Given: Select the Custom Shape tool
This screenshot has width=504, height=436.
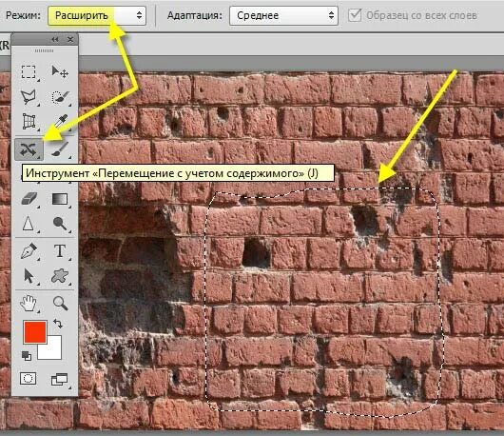Looking at the screenshot, I should click(60, 276).
